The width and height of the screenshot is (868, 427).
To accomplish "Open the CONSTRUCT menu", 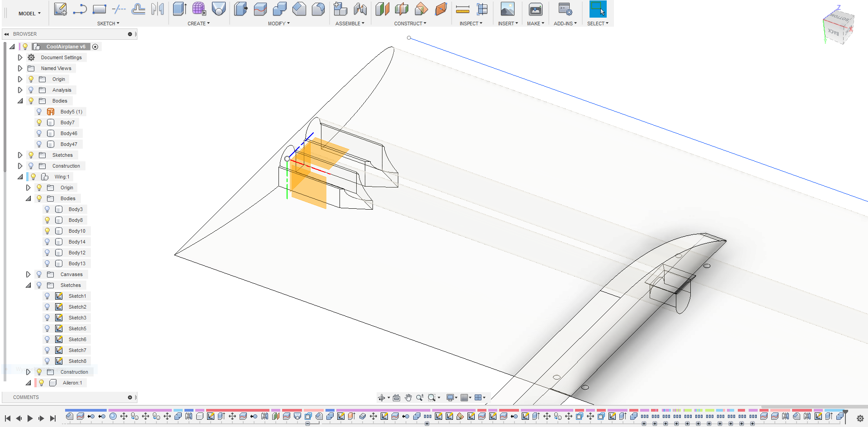I will coord(410,23).
